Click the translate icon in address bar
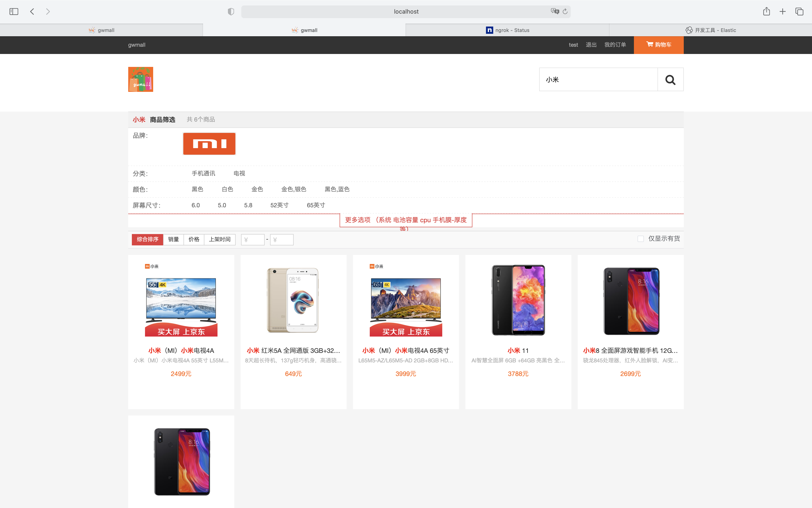This screenshot has width=812, height=508. pyautogui.click(x=555, y=11)
